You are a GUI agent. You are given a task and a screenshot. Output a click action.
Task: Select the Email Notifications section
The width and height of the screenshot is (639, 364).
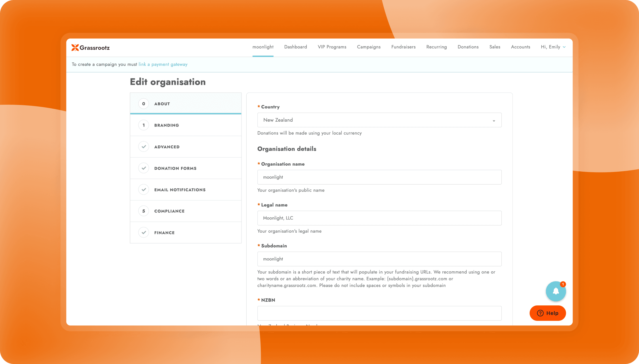click(x=186, y=189)
